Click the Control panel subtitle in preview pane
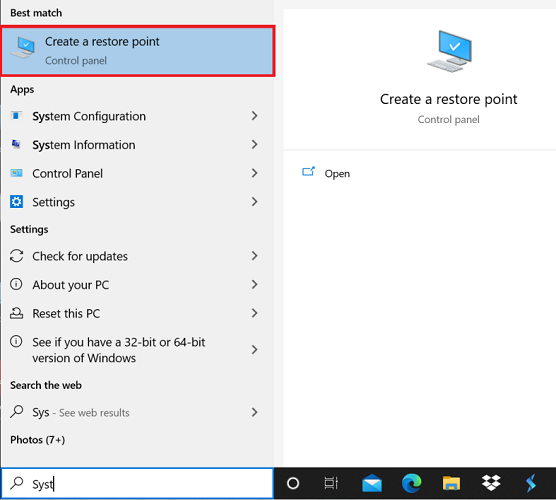This screenshot has height=500, width=556. click(449, 120)
